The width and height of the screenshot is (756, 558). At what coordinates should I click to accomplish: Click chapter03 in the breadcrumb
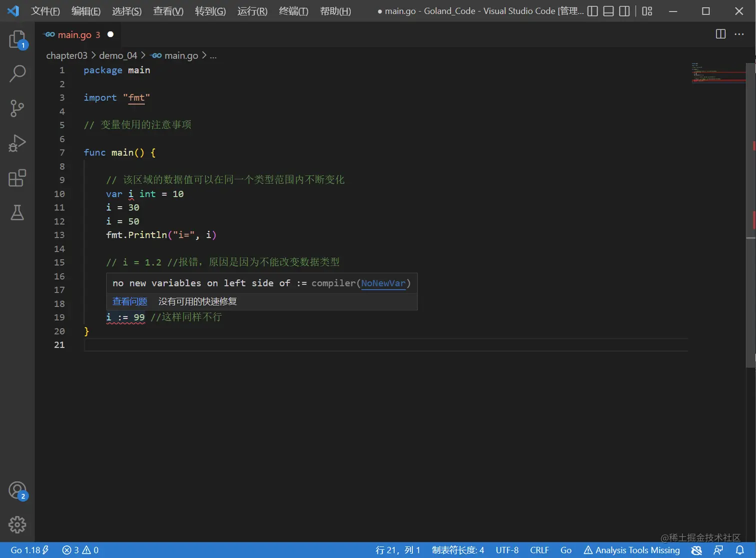click(x=66, y=56)
